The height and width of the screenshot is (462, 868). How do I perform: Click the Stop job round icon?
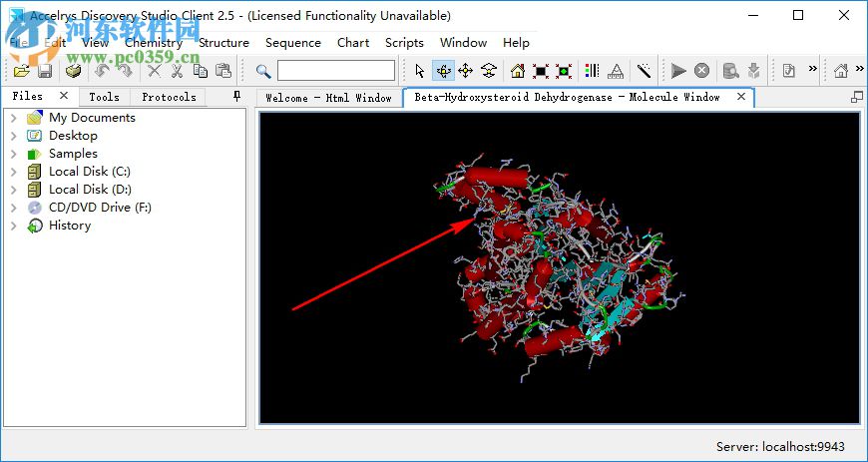pyautogui.click(x=701, y=71)
